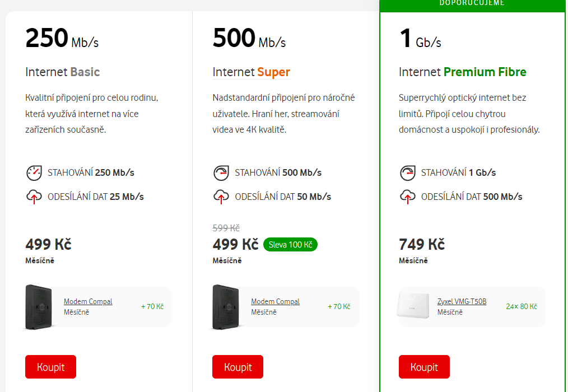This screenshot has height=392, width=568.
Task: Click the Internet Premium Fibre heading
Action: pyautogui.click(x=463, y=72)
